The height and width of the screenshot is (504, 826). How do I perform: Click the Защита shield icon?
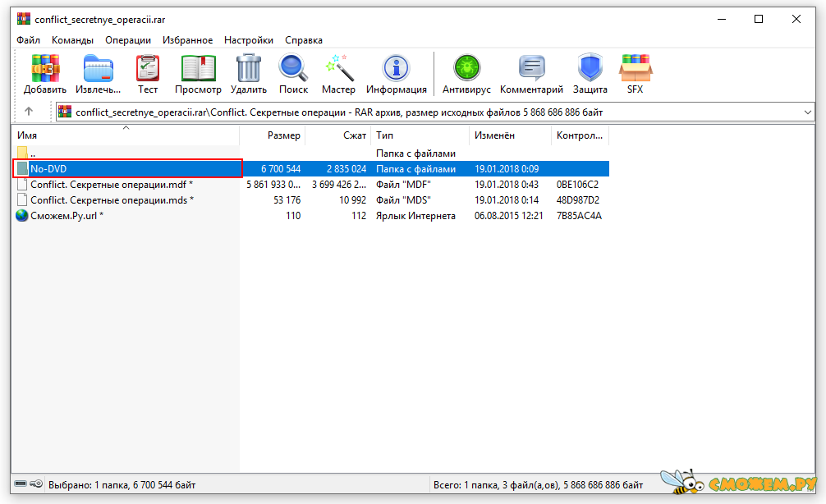coord(590,68)
